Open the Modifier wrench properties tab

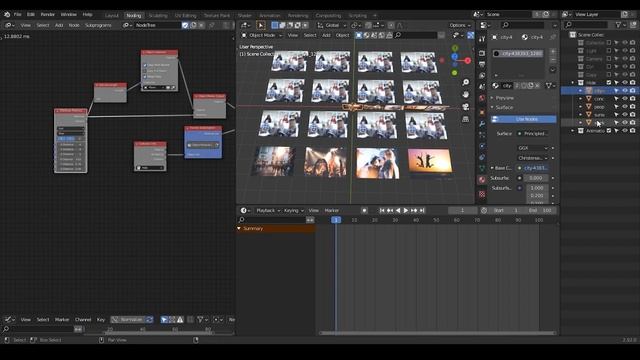click(482, 123)
